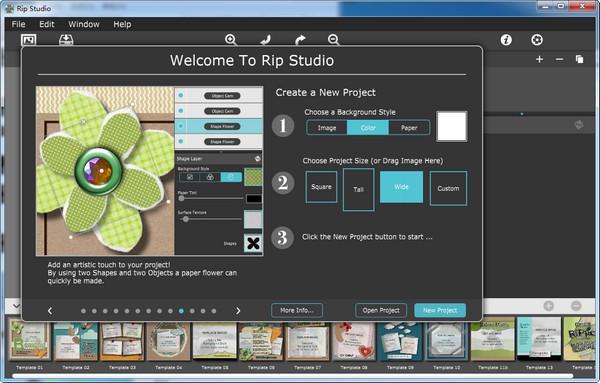Screen dimensions: 600x383
Task: Click the redo arrow icon
Action: click(x=300, y=39)
